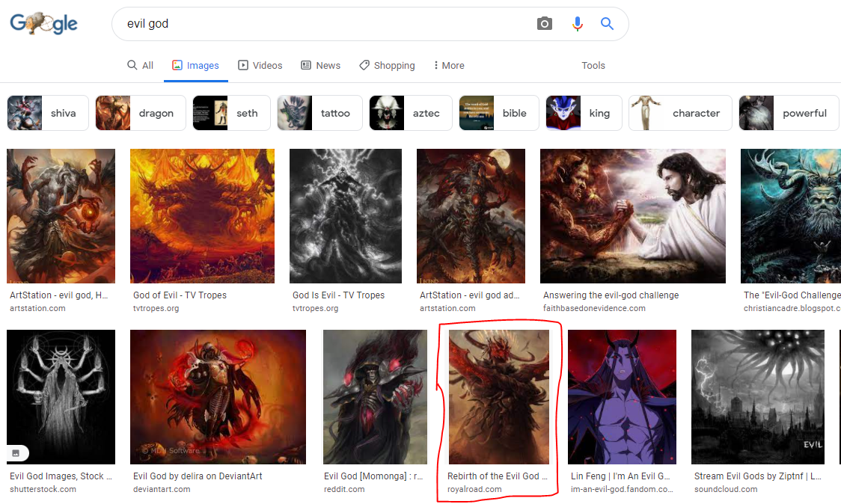
Task: Click the soundcloud.com source link
Action: click(x=726, y=489)
